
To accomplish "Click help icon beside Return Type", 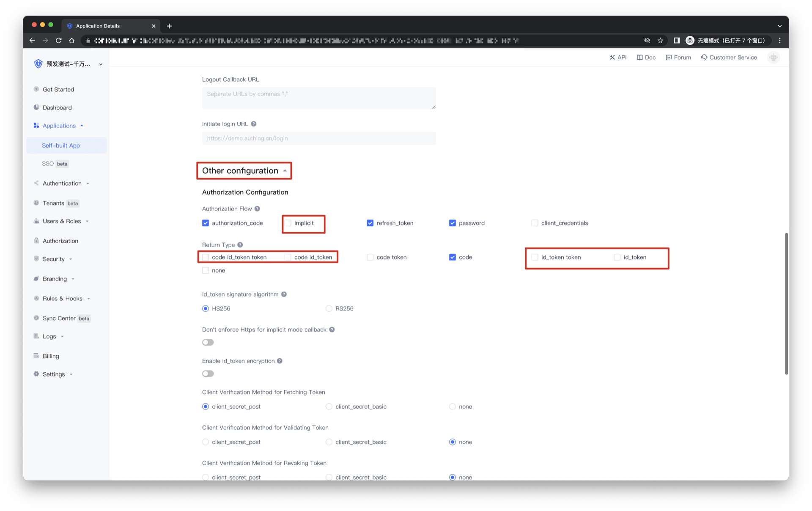I will pyautogui.click(x=240, y=245).
